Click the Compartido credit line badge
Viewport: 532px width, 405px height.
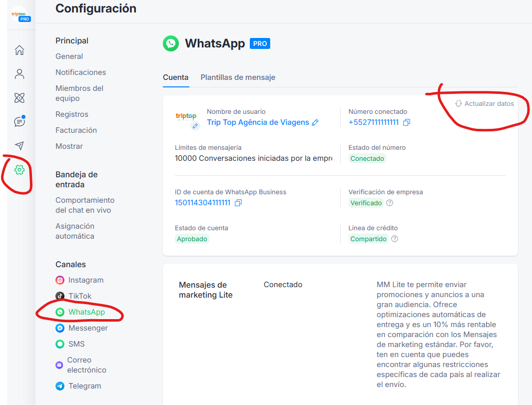(368, 239)
